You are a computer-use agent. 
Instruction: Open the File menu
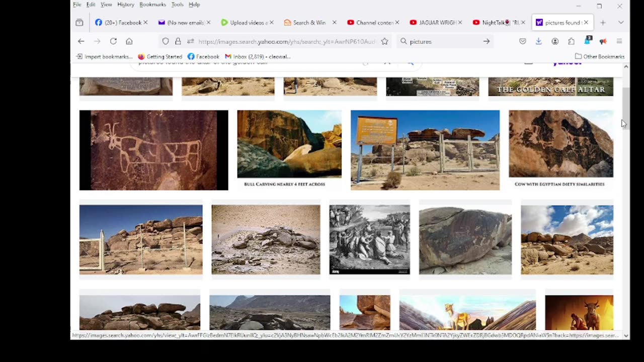(77, 5)
